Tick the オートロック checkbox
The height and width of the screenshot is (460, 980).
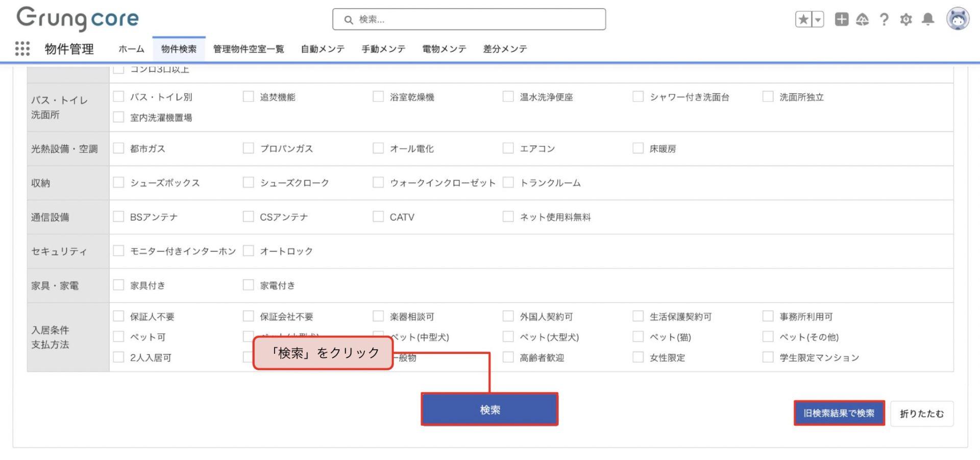point(249,251)
